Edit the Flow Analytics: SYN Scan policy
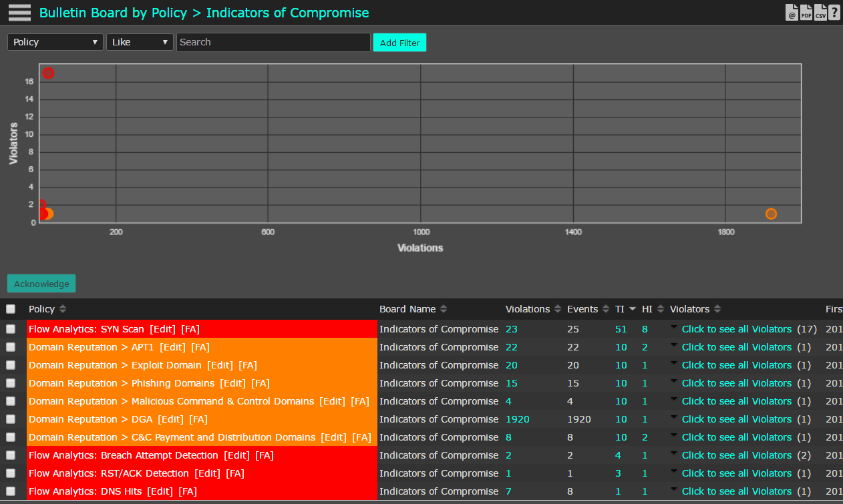This screenshot has width=843, height=504. 162,329
